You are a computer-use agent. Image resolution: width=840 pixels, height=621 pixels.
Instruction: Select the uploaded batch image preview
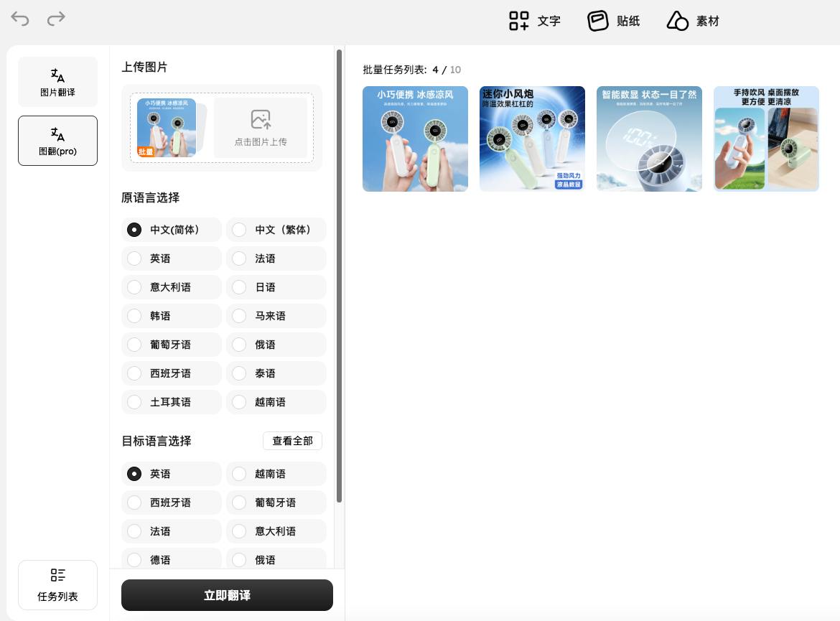(x=167, y=128)
